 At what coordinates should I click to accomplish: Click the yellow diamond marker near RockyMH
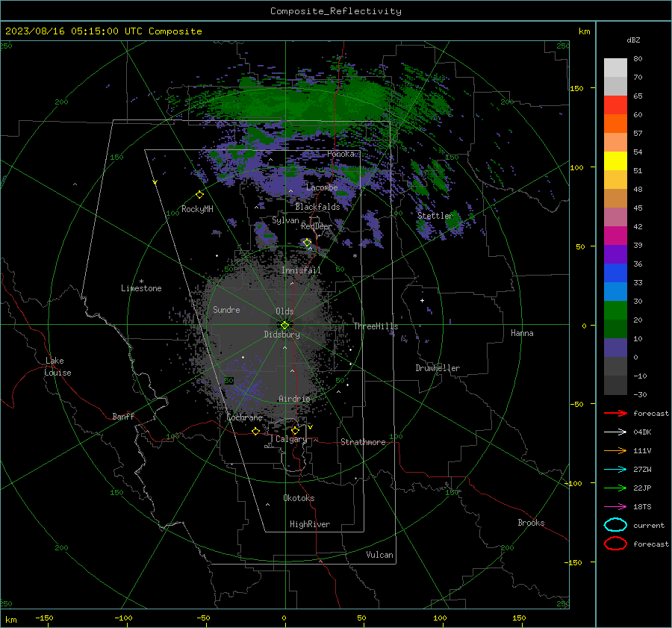[199, 195]
